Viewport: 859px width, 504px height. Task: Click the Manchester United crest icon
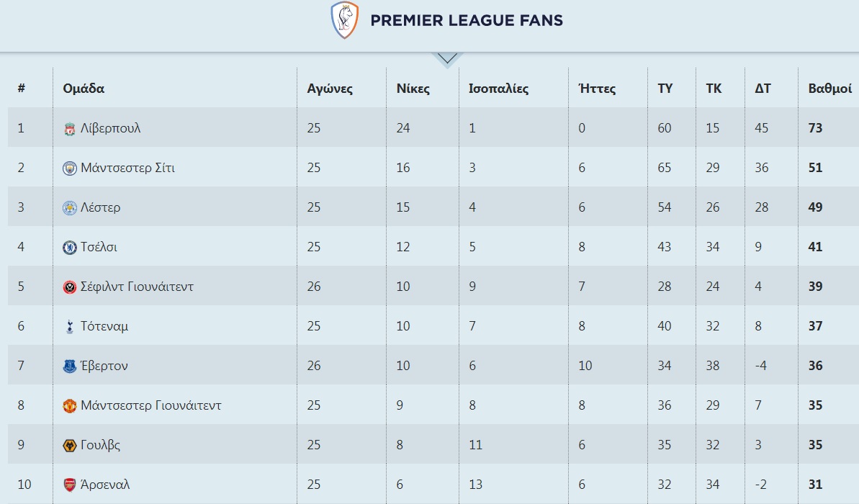coord(69,406)
